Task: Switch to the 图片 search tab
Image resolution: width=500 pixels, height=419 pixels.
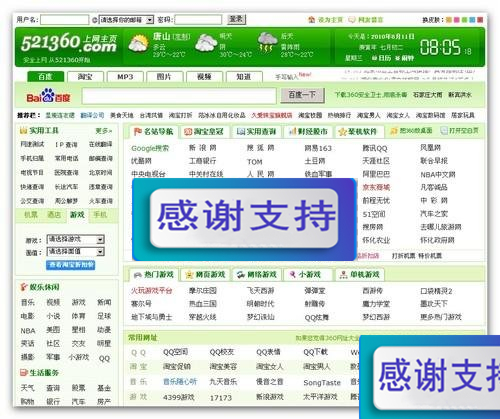Action: pos(164,77)
